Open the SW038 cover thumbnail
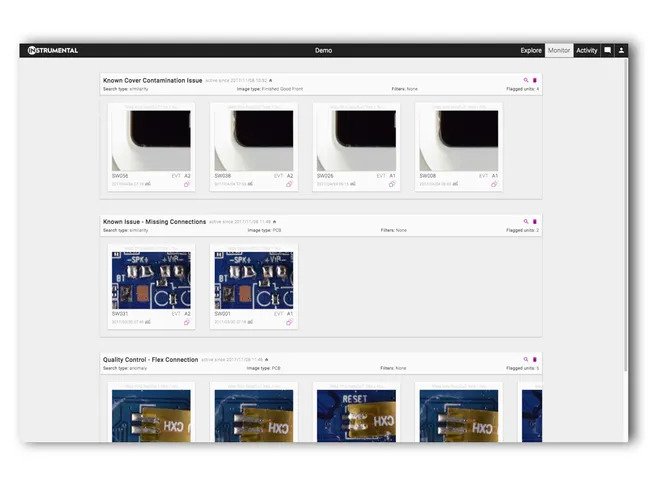The image size is (648, 486). click(254, 141)
